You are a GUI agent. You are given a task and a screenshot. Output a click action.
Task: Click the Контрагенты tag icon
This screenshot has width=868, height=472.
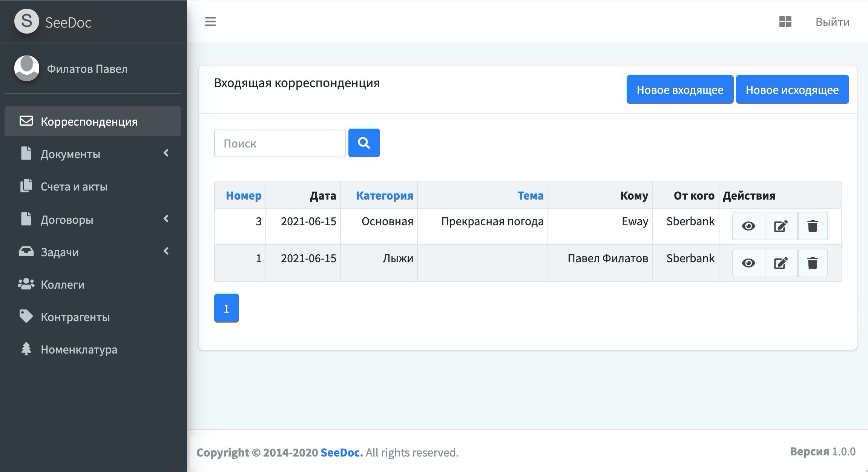[x=26, y=316]
